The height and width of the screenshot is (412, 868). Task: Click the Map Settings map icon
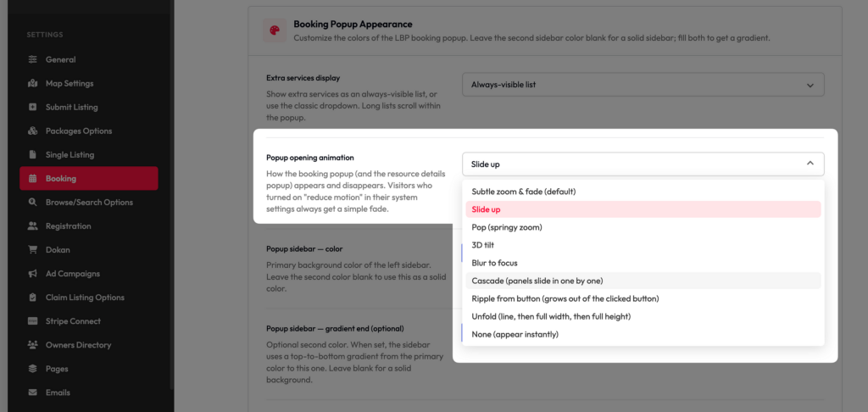pos(33,84)
